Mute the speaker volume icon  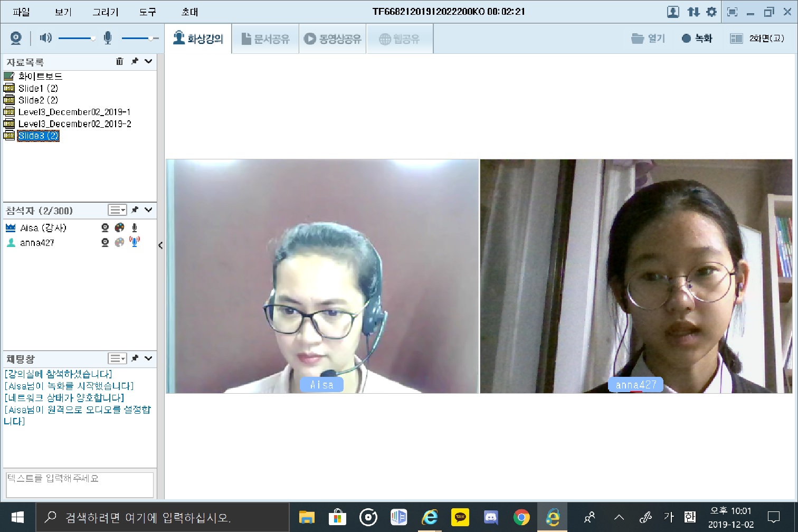(46, 38)
